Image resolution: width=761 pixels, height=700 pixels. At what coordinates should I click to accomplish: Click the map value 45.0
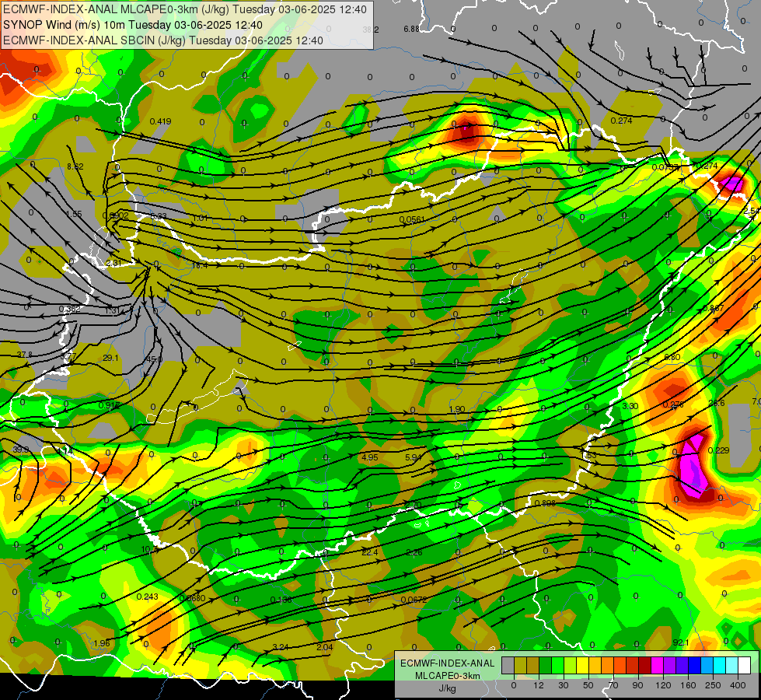coord(155,359)
